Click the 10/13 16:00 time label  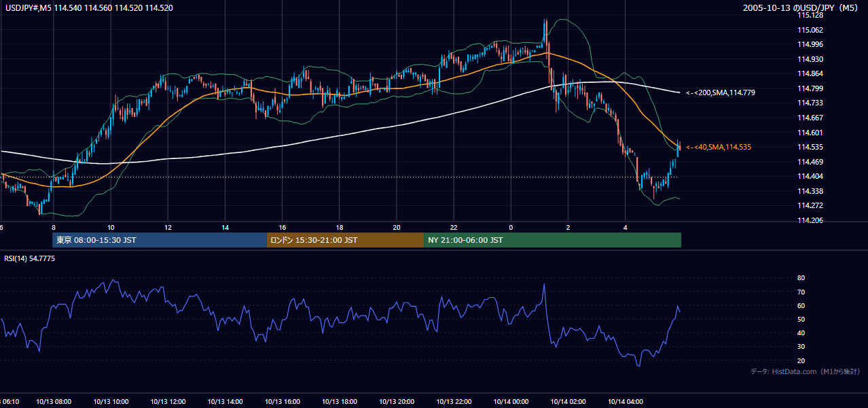pyautogui.click(x=282, y=402)
